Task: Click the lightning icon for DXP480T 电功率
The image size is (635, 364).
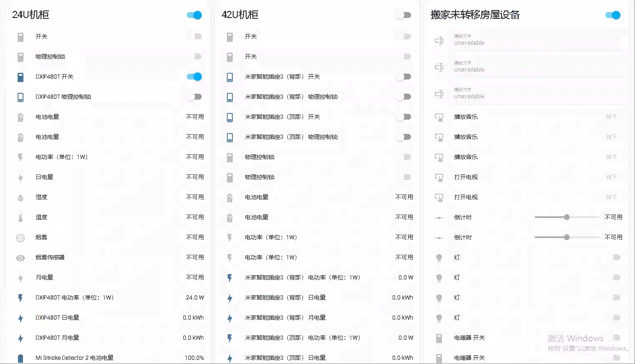Action: click(x=21, y=297)
